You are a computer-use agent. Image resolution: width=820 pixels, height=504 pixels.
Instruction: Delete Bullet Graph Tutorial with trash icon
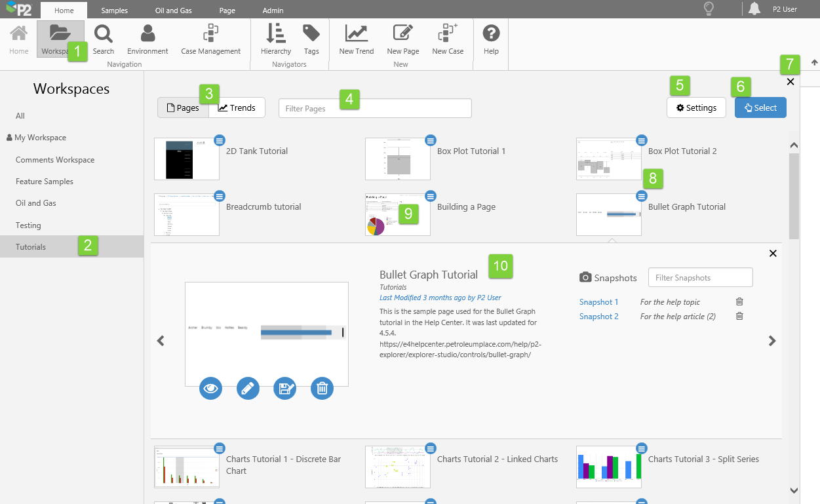click(322, 388)
